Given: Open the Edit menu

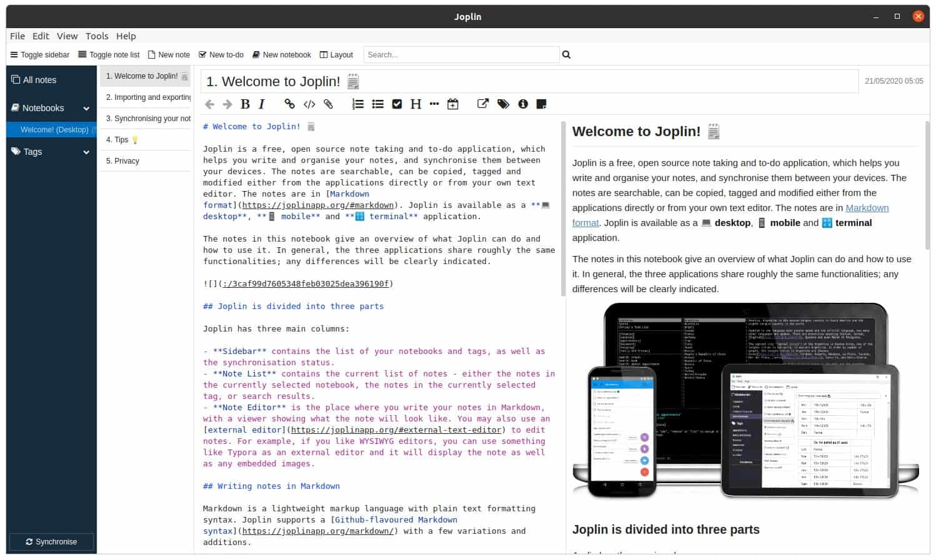Looking at the screenshot, I should point(41,36).
